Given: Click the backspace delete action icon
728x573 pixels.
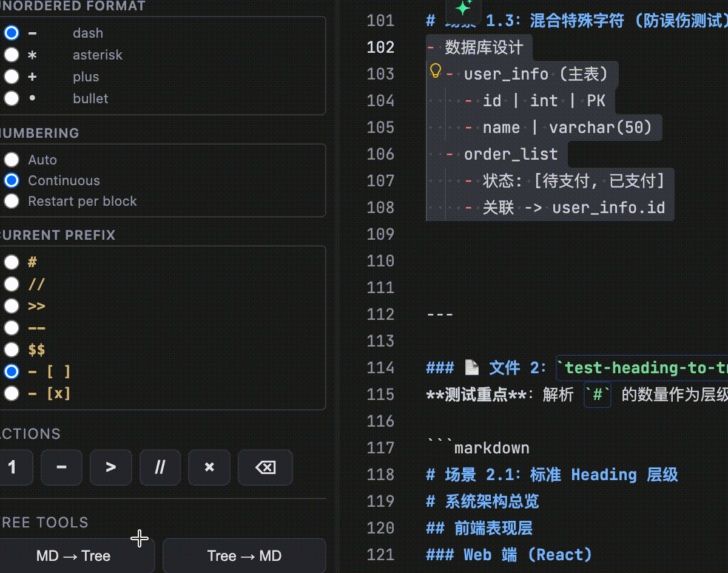Looking at the screenshot, I should 266,467.
